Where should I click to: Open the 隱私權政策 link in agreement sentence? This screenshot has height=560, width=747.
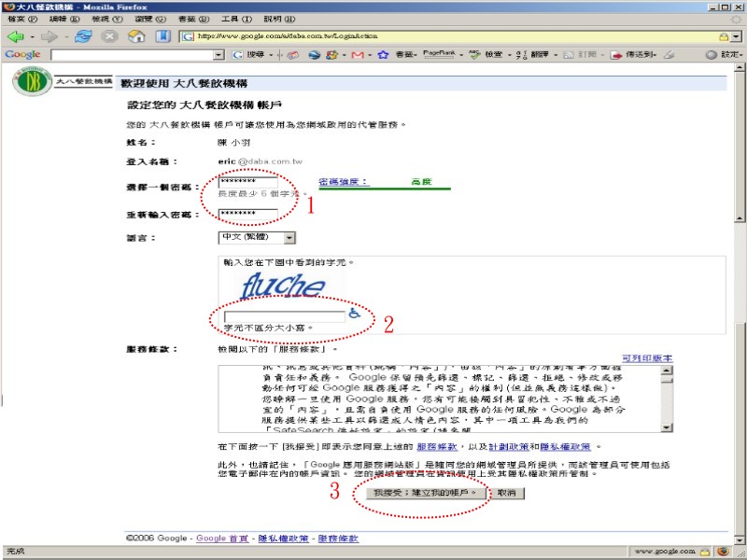[x=565, y=447]
